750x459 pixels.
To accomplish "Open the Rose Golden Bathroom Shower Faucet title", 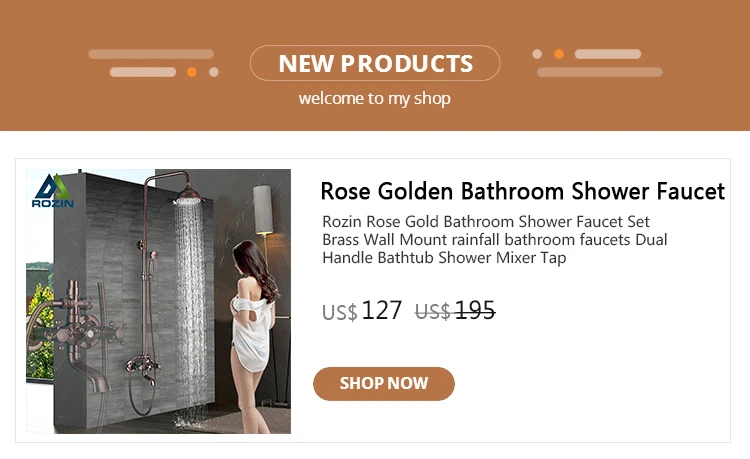I will coord(523,191).
